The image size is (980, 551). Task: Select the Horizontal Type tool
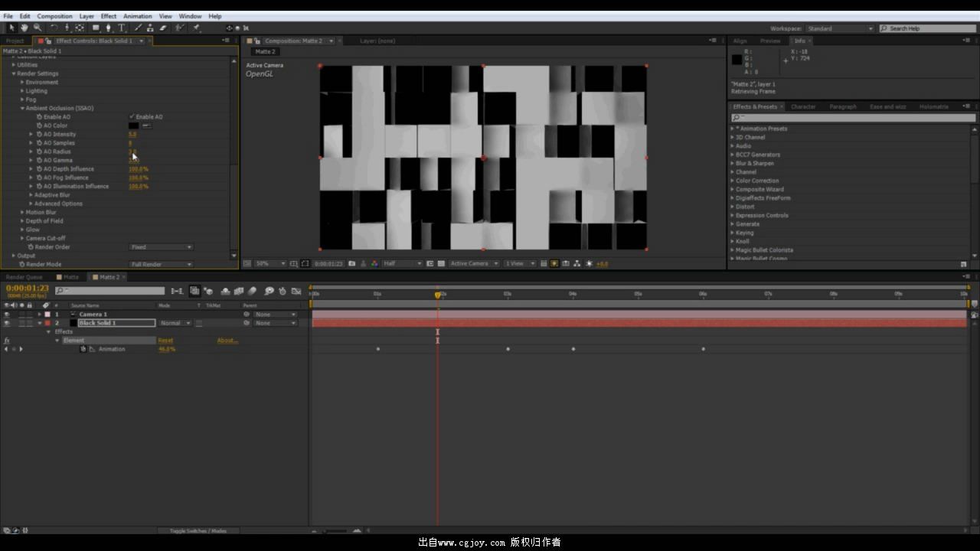point(121,28)
